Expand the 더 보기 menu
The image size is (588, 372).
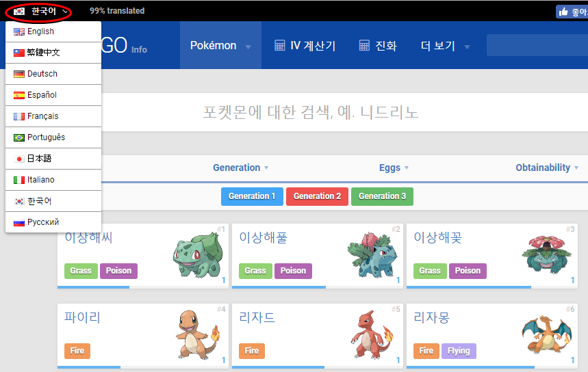[x=445, y=46]
